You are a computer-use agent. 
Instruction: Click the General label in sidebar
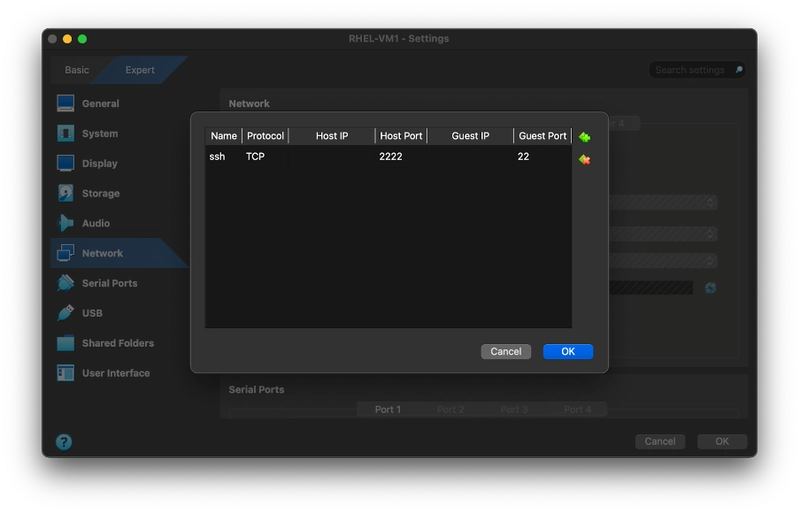(x=101, y=104)
